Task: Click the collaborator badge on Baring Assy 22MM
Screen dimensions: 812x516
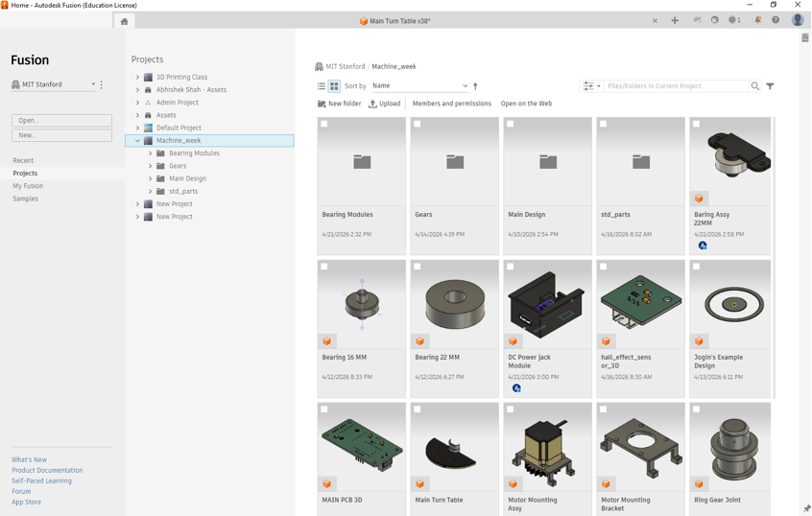Action: [x=703, y=246]
